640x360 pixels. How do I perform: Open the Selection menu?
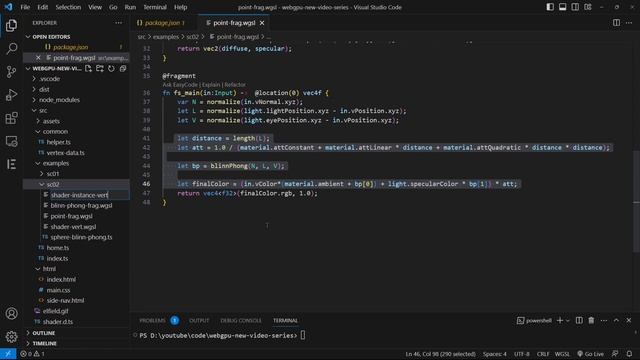point(68,7)
